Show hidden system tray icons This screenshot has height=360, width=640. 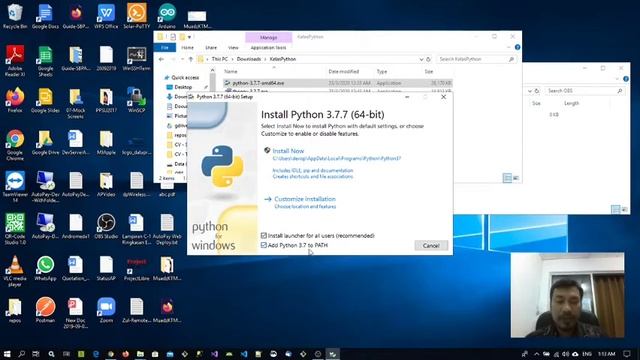point(536,354)
